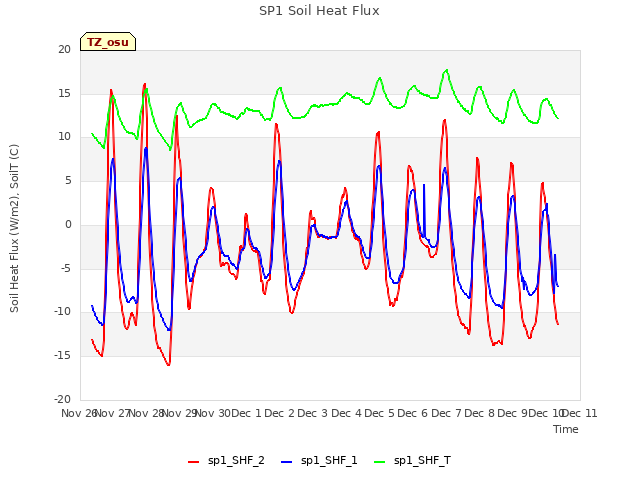This screenshot has height=480, width=640.
Task: Click the Nov 26 x-axis tick label
Action: (x=79, y=413)
